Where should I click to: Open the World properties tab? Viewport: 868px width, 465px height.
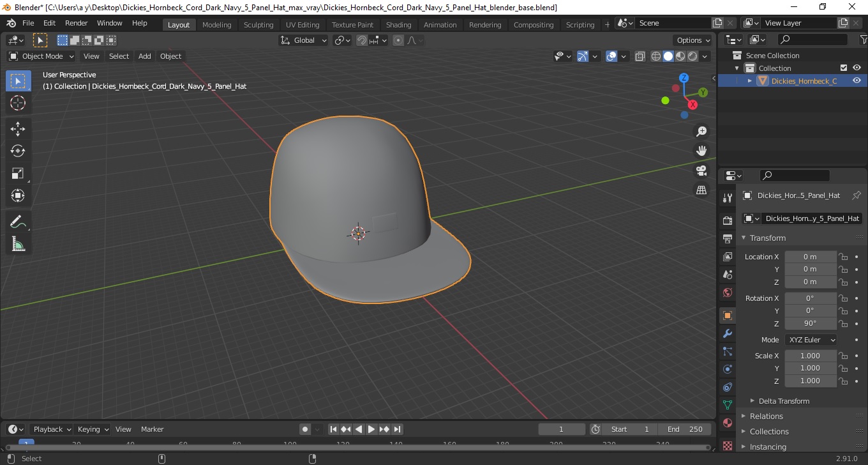coord(727,292)
